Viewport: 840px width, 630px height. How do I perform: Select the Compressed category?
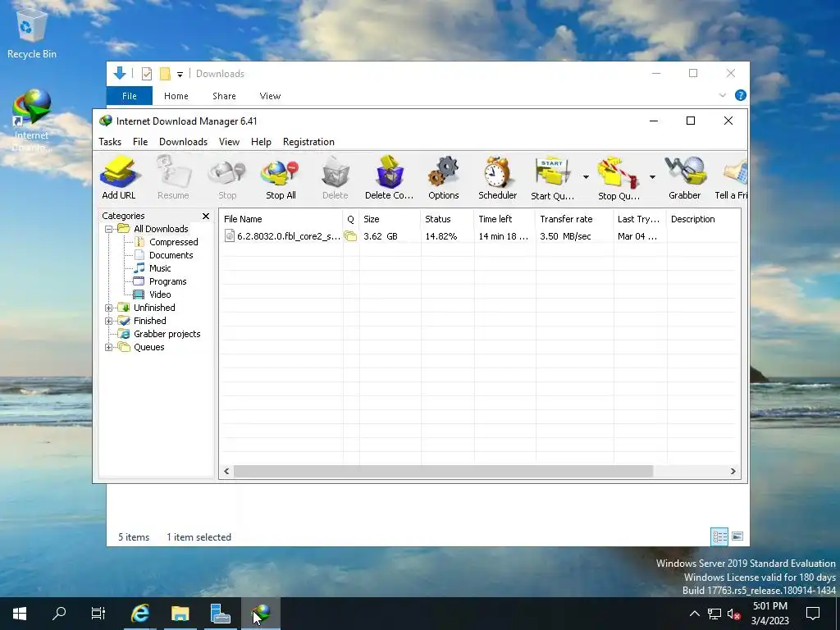coord(174,242)
